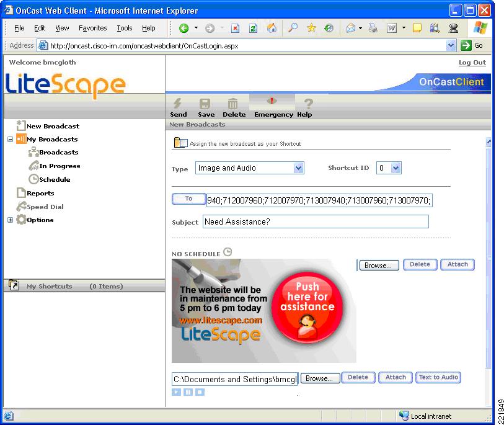Click the content pane vertical scrollbar
504x425 pixels.
click(489, 257)
